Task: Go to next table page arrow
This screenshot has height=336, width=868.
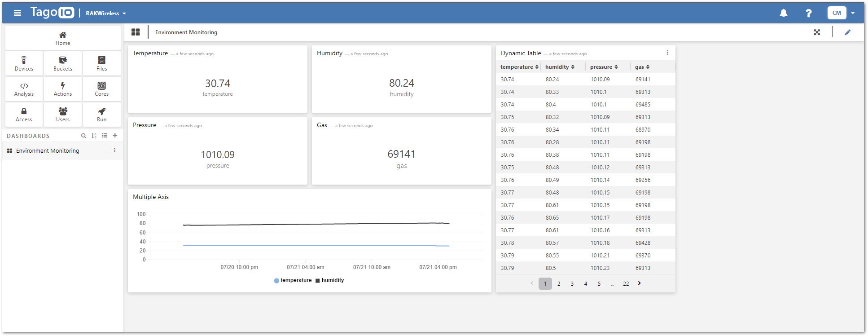Action: [639, 283]
